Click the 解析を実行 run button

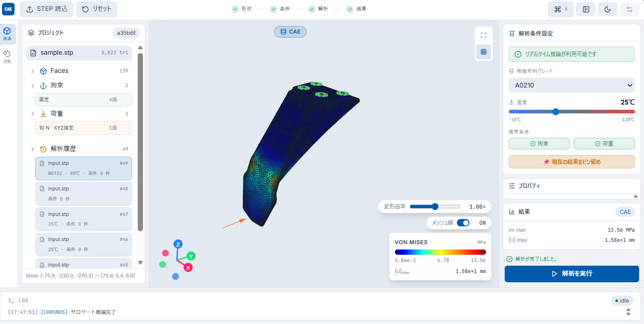point(572,274)
